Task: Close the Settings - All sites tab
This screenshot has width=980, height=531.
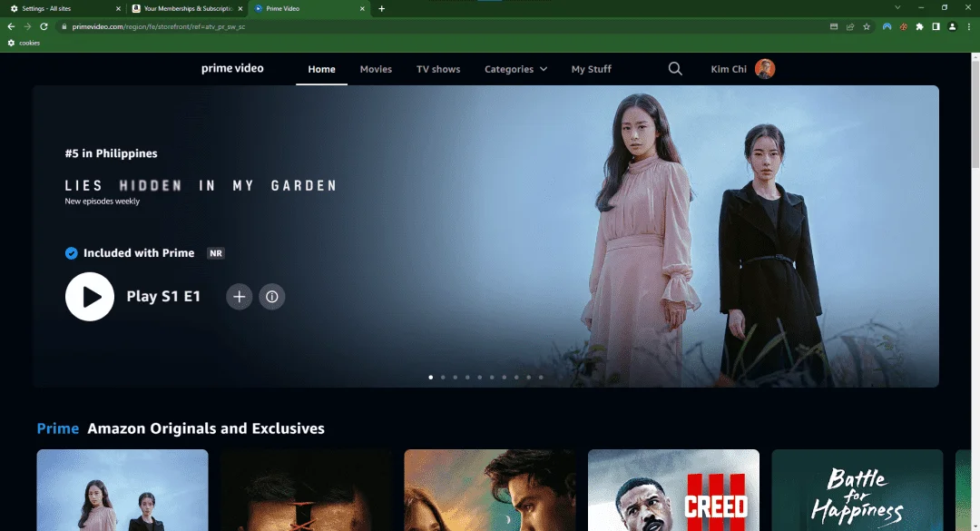Action: (x=118, y=9)
